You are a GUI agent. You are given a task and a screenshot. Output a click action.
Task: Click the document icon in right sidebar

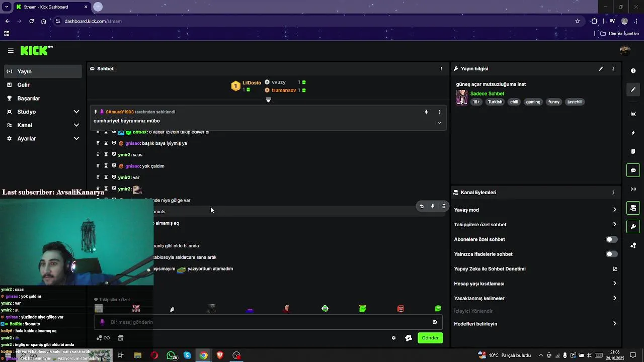click(633, 151)
